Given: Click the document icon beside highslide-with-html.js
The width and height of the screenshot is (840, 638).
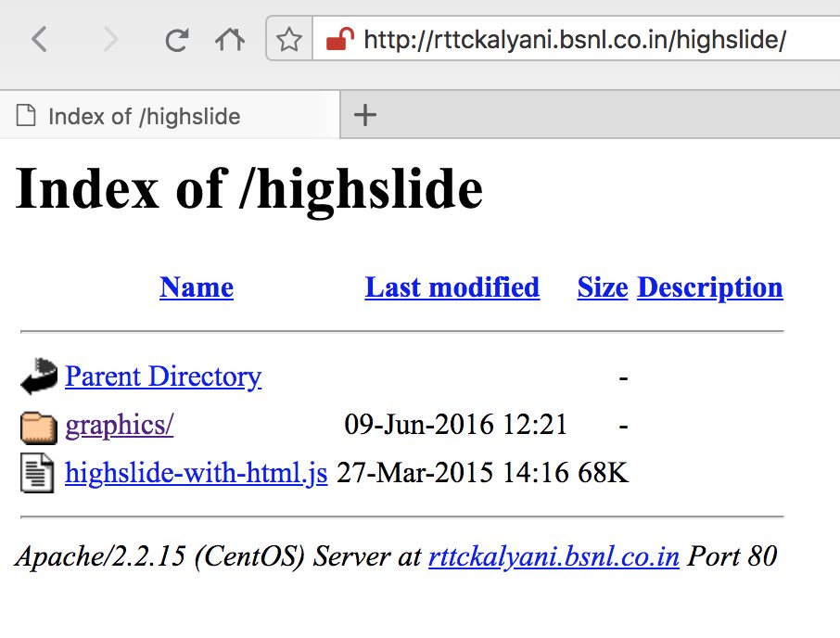Looking at the screenshot, I should pyautogui.click(x=37, y=473).
